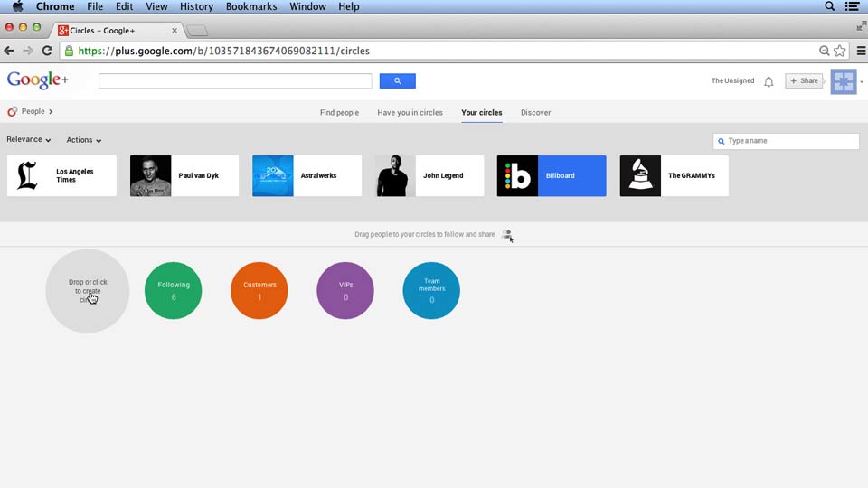Click Drop or click to create circle

(88, 290)
